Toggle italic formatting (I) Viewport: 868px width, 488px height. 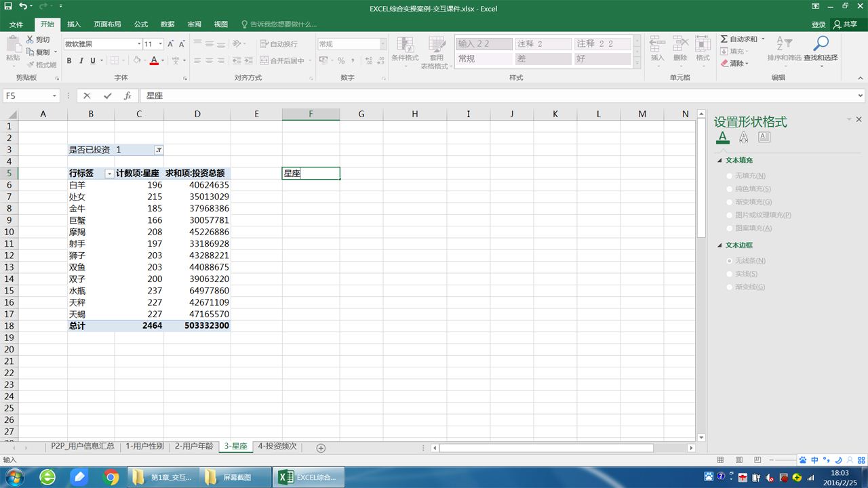coord(81,61)
